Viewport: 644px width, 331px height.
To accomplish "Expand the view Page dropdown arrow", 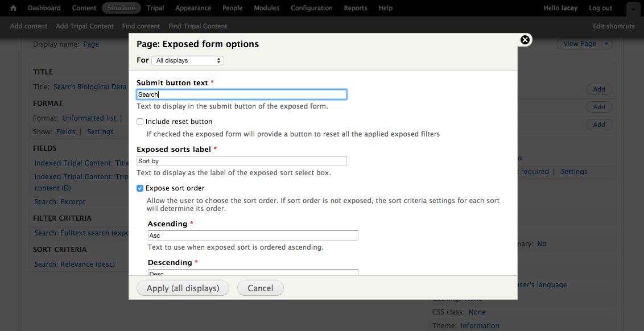I will pos(606,44).
